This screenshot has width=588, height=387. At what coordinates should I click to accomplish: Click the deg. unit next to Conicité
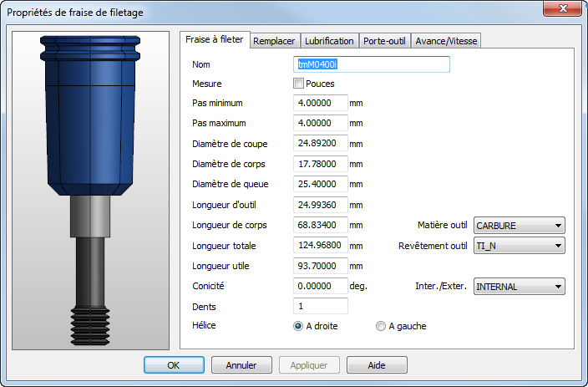358,286
